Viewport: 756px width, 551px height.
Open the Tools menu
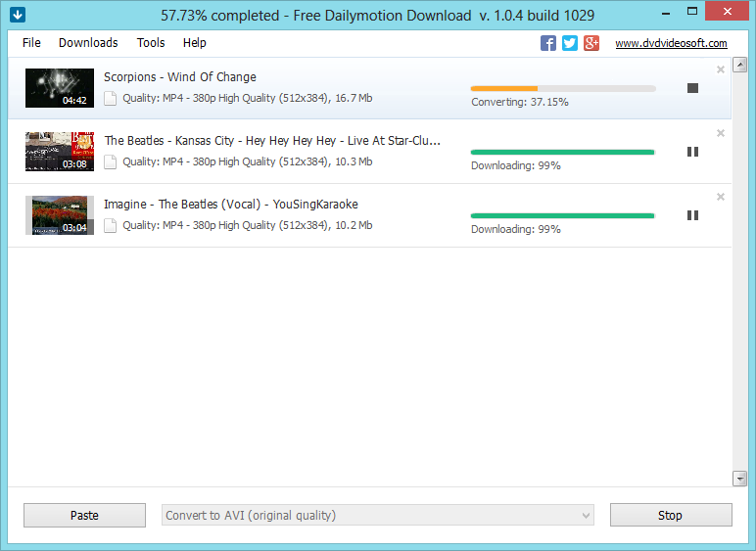click(151, 43)
